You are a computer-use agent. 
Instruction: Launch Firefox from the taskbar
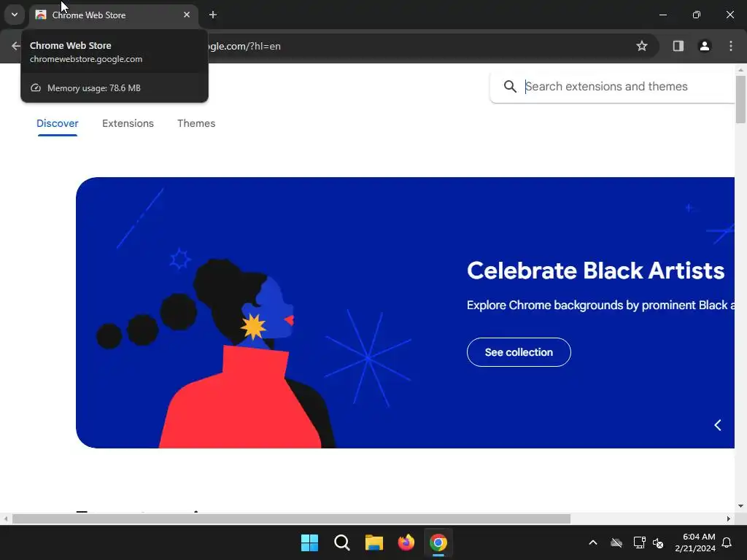406,542
